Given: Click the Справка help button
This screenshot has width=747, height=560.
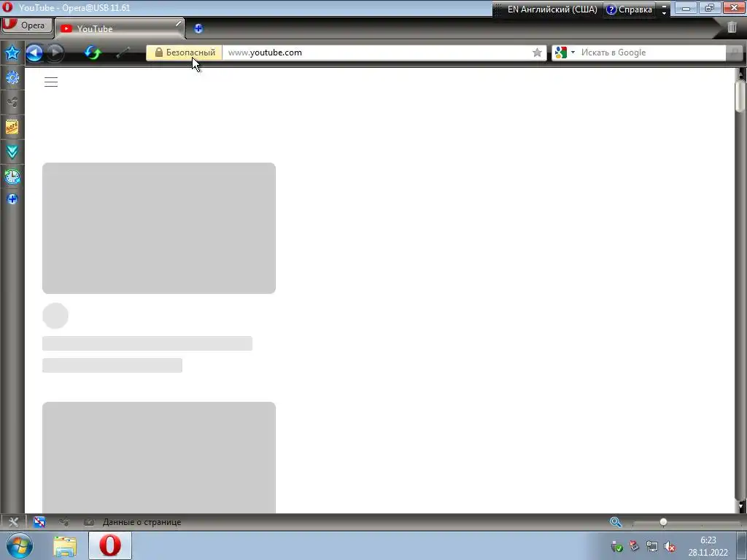Looking at the screenshot, I should tap(629, 9).
